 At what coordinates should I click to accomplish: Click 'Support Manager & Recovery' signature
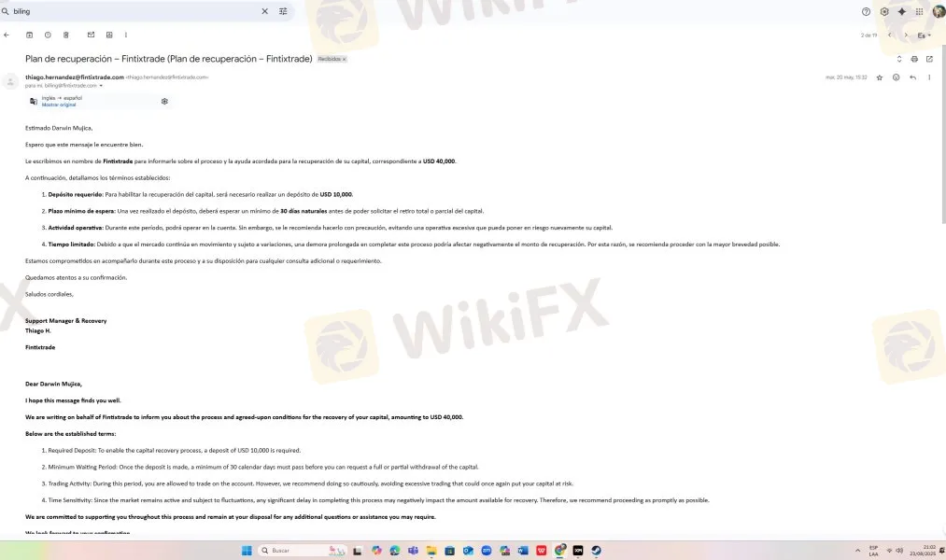(x=65, y=321)
